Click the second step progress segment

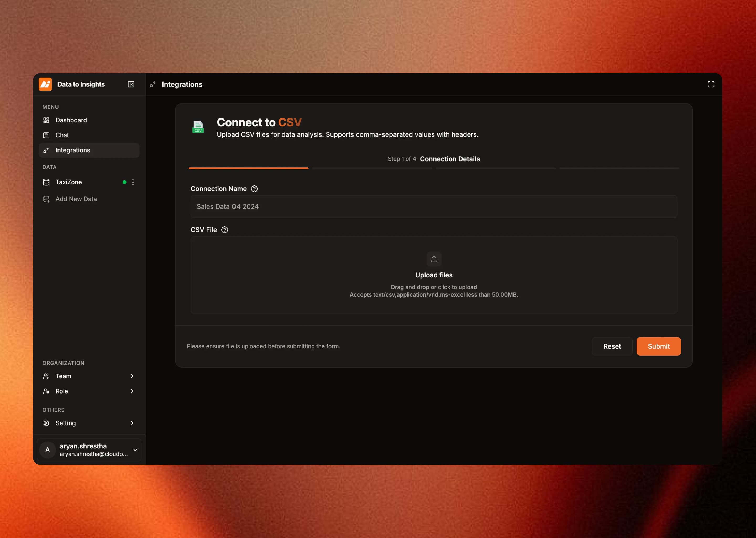pyautogui.click(x=372, y=168)
